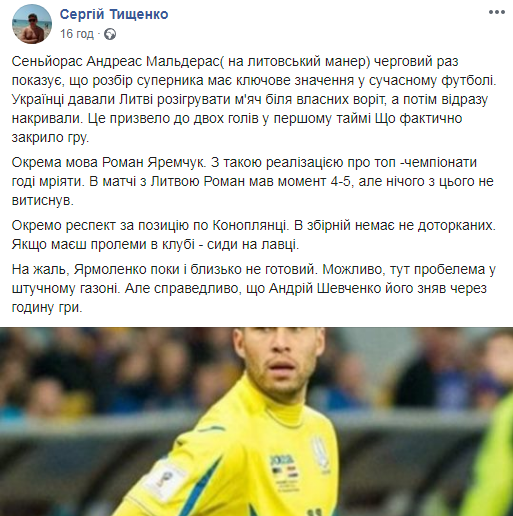Click the federation crest on the yellow jersey
The image size is (513, 516).
pos(320,453)
